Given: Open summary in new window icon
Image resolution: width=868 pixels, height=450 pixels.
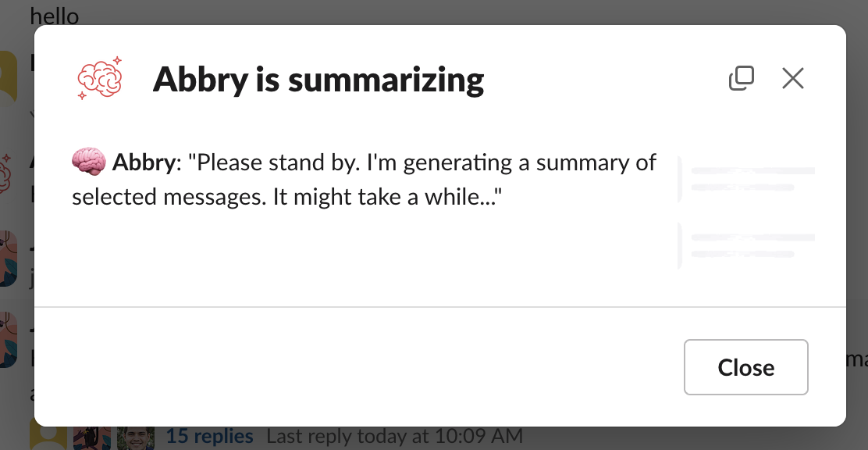Looking at the screenshot, I should pyautogui.click(x=741, y=78).
